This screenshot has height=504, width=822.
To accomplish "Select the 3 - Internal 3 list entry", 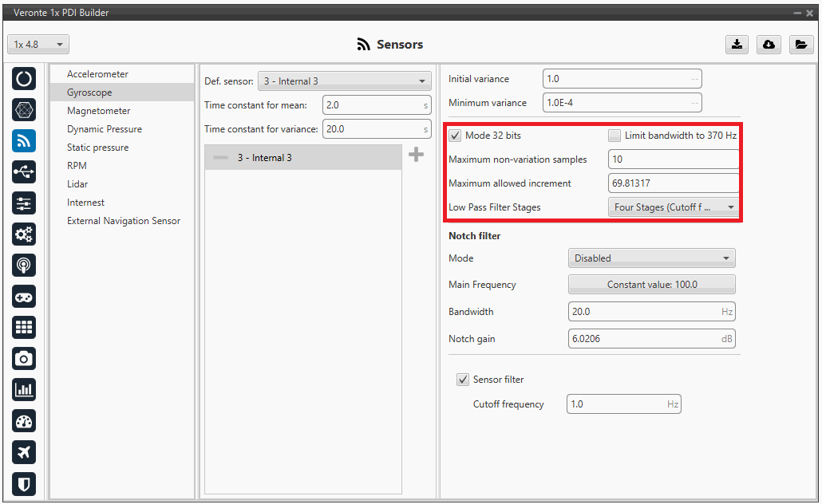I will (x=303, y=158).
